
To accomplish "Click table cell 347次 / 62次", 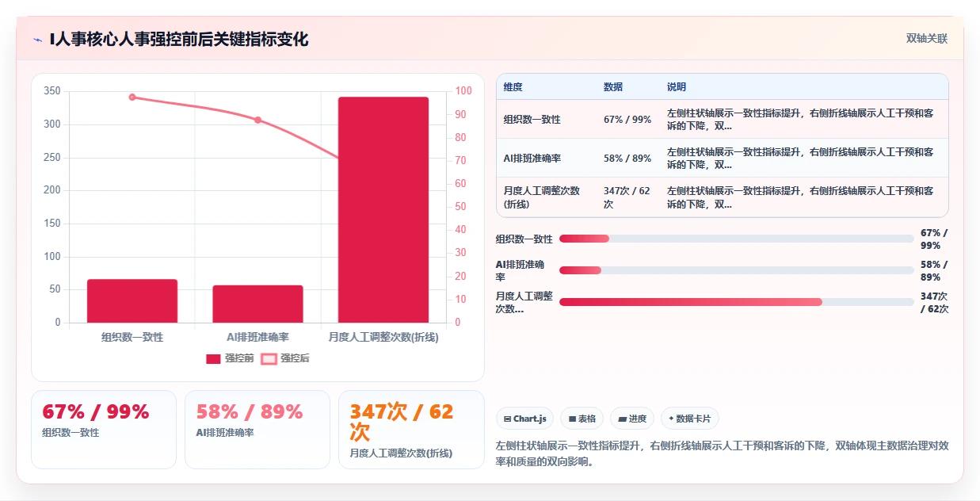I will point(627,197).
